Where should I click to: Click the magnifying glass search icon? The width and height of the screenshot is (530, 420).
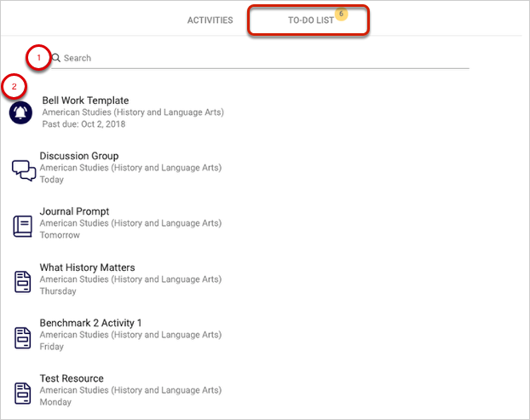point(56,59)
